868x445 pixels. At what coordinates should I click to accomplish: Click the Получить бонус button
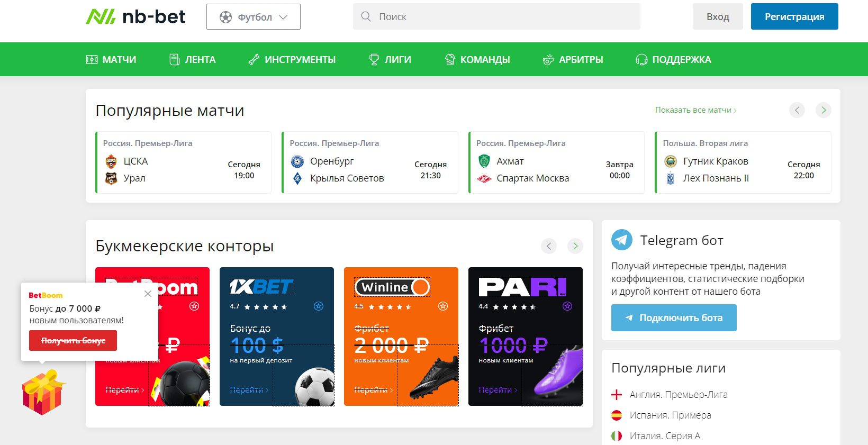point(73,340)
